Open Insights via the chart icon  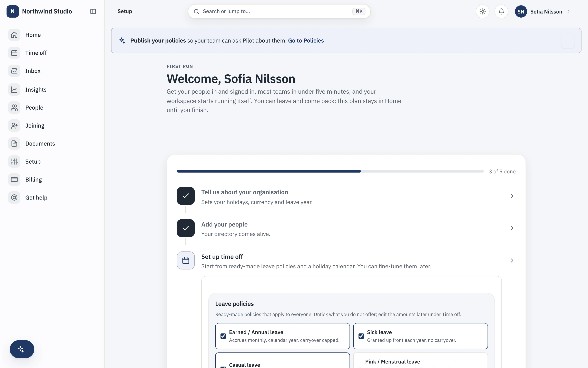tap(14, 90)
